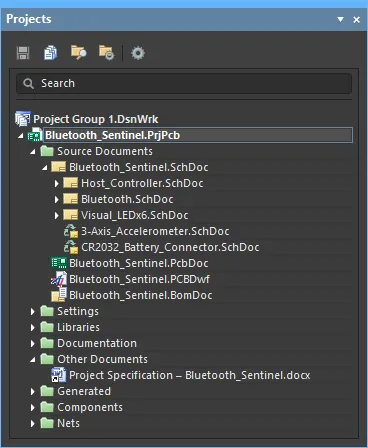The image size is (368, 448).
Task: Click the Project Specification docx Word icon
Action: tap(59, 375)
